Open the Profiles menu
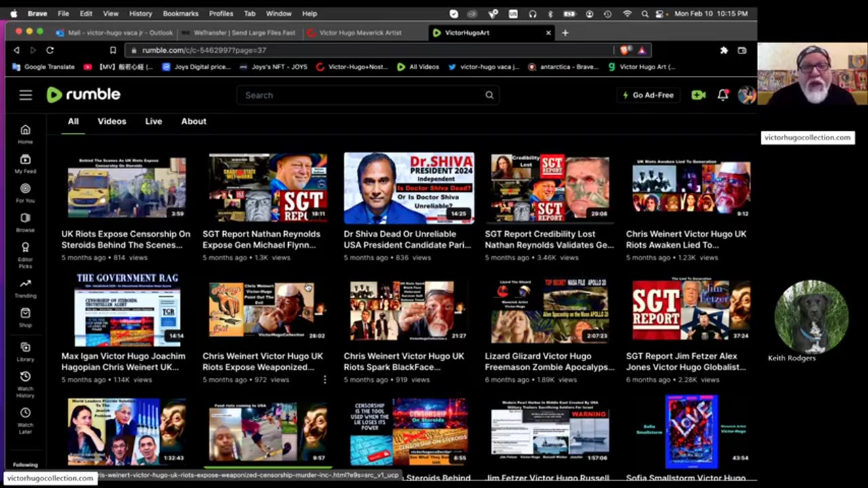 [221, 14]
